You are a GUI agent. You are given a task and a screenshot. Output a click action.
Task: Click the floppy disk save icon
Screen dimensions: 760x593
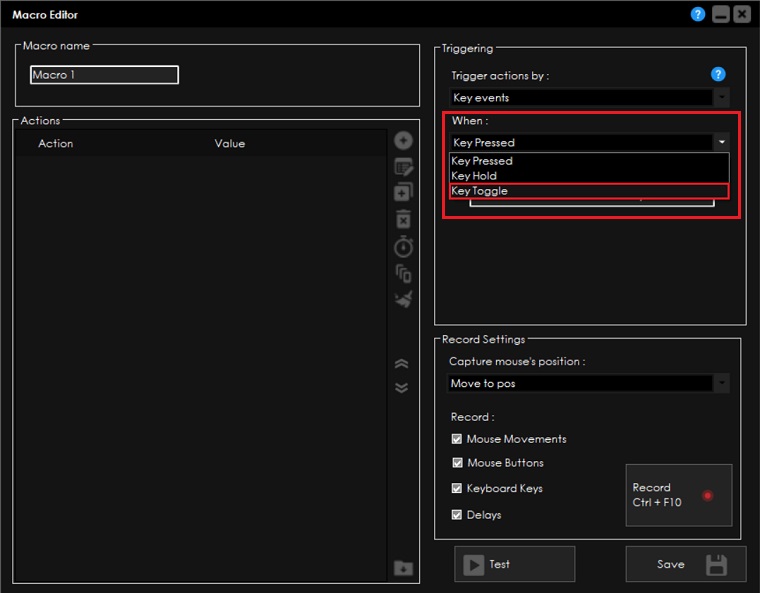(x=716, y=565)
